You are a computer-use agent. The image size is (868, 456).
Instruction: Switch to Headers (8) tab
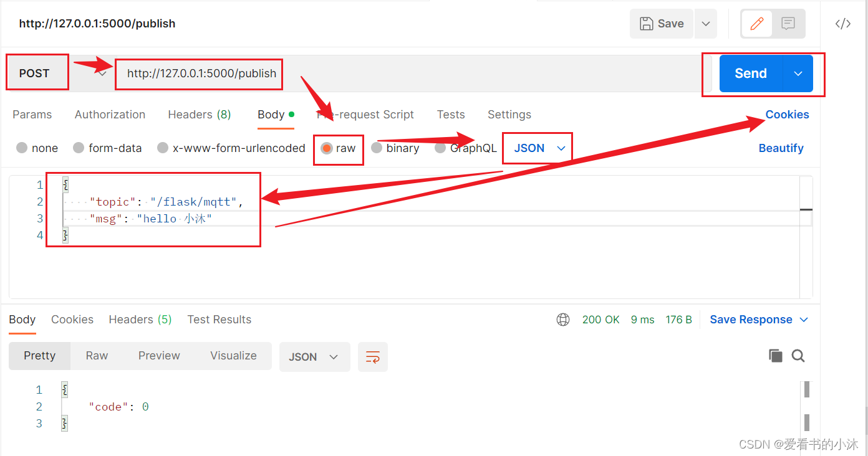(200, 115)
